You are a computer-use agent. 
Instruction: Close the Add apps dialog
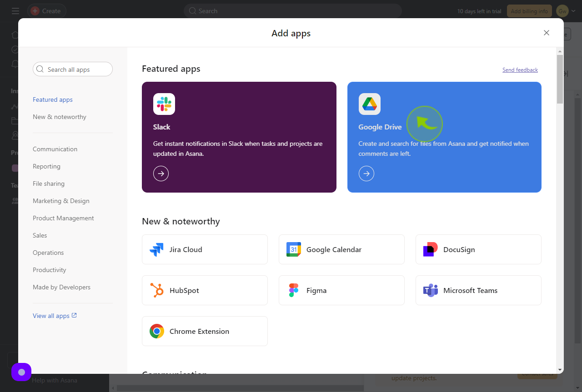pyautogui.click(x=547, y=33)
